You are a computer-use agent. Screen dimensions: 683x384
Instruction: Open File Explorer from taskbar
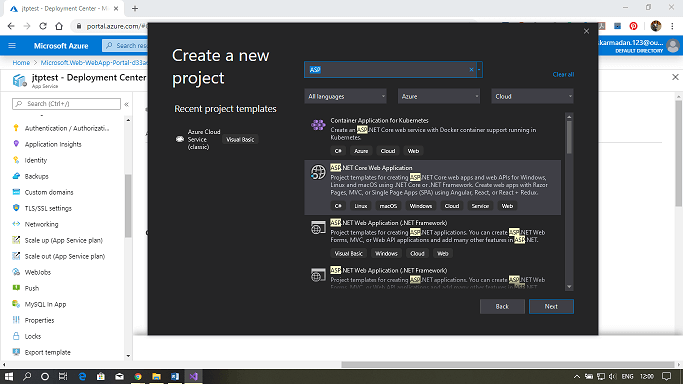(156, 376)
